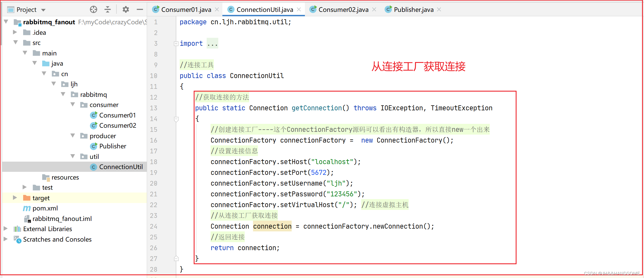
Task: Click the Scratches and Consoles icon
Action: point(17,239)
